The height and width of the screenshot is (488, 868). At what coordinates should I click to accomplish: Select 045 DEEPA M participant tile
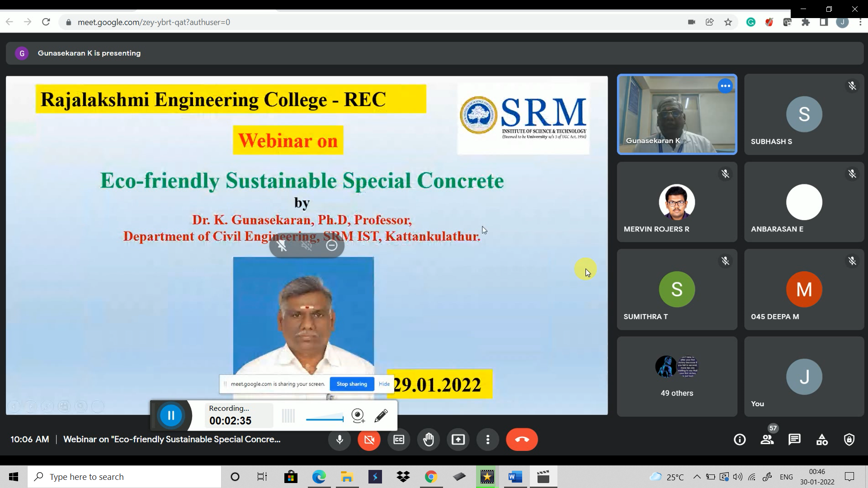[804, 289]
